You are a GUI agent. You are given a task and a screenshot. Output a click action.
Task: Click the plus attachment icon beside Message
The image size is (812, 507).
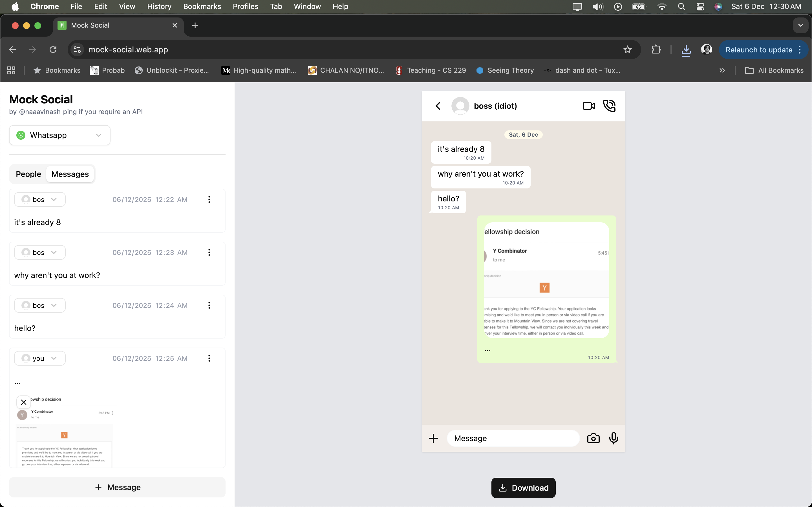tap(433, 438)
